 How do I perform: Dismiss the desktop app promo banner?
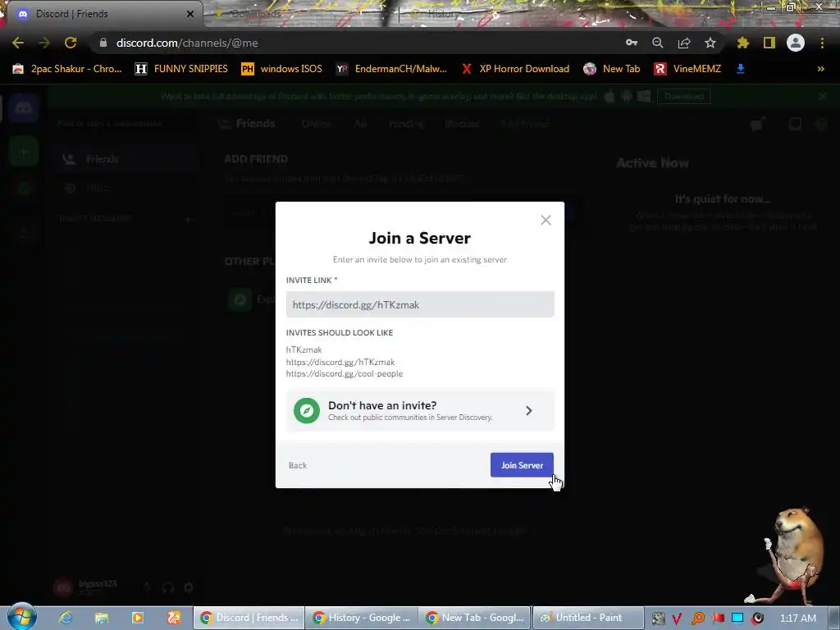coord(822,97)
